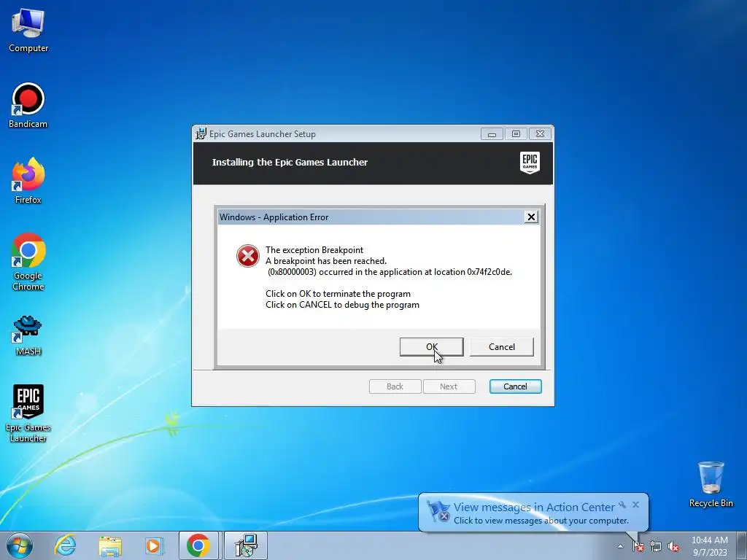The image size is (747, 560).
Task: Click the date 9/7/2023 in tray
Action: coord(710,553)
